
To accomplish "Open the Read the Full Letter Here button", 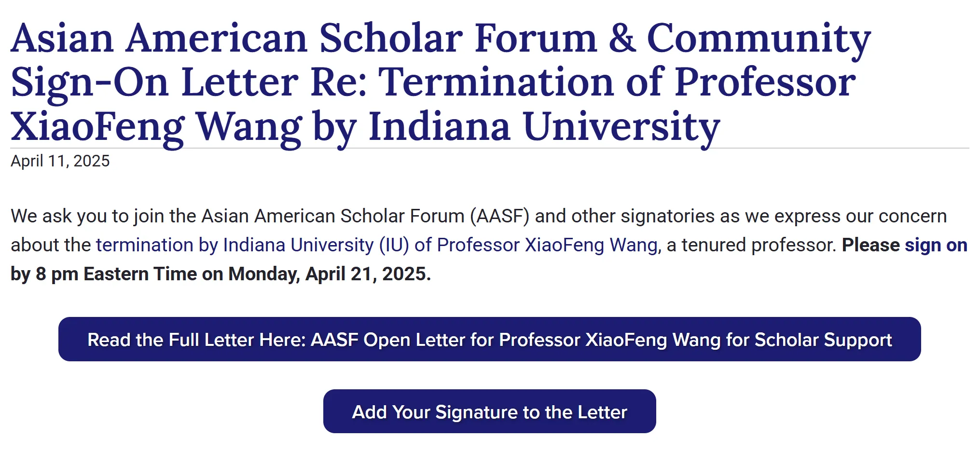I will click(x=489, y=339).
